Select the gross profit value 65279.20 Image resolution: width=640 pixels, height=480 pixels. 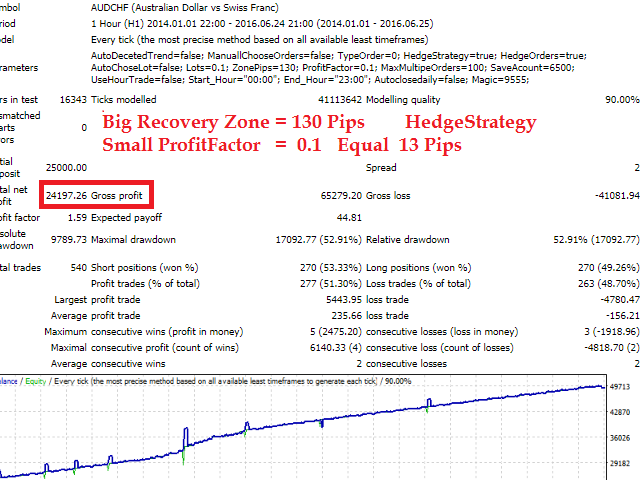[x=341, y=196]
